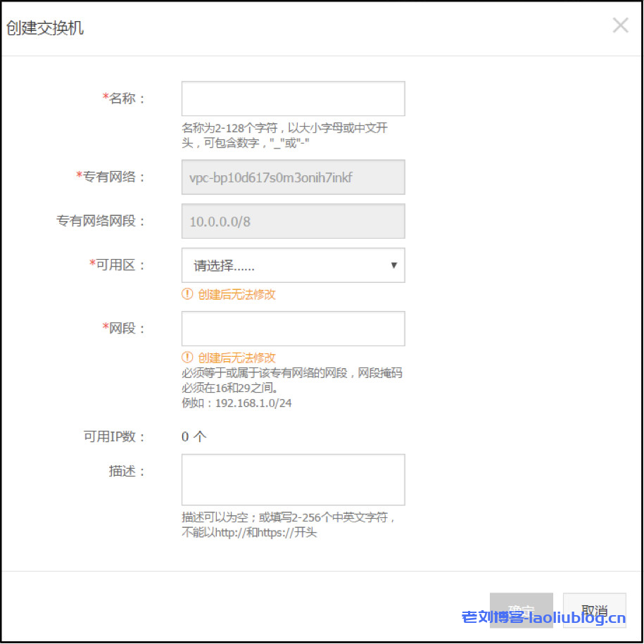Click the 专有网络网段 field showing 10.0.0.0/8
This screenshot has width=644, height=644.
(293, 222)
